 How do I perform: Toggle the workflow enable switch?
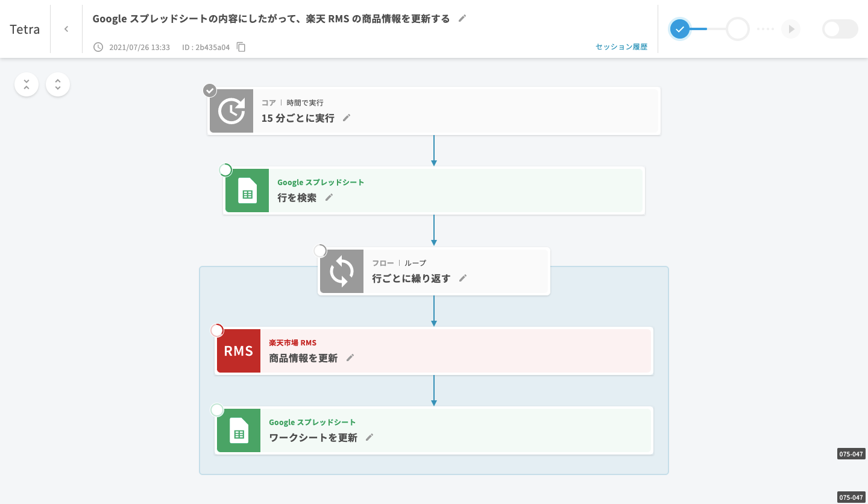(840, 29)
